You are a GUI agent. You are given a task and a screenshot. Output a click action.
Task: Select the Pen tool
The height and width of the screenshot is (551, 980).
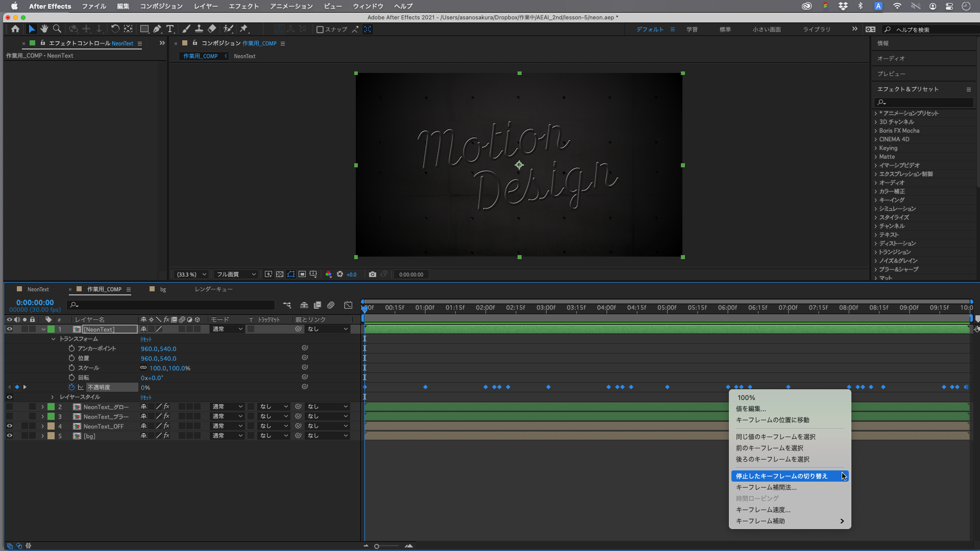157,29
